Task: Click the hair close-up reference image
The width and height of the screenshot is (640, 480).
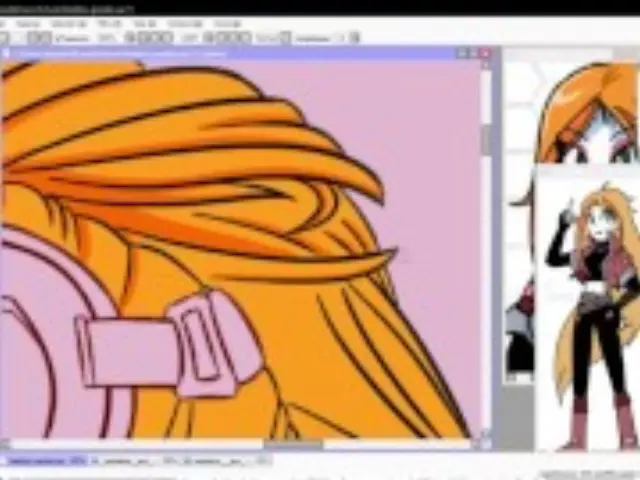Action: (x=588, y=112)
